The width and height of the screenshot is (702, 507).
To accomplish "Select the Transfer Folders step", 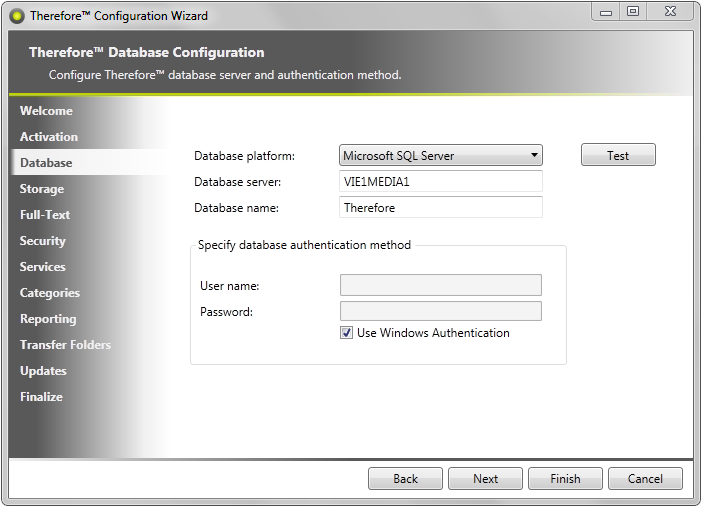I will point(65,344).
